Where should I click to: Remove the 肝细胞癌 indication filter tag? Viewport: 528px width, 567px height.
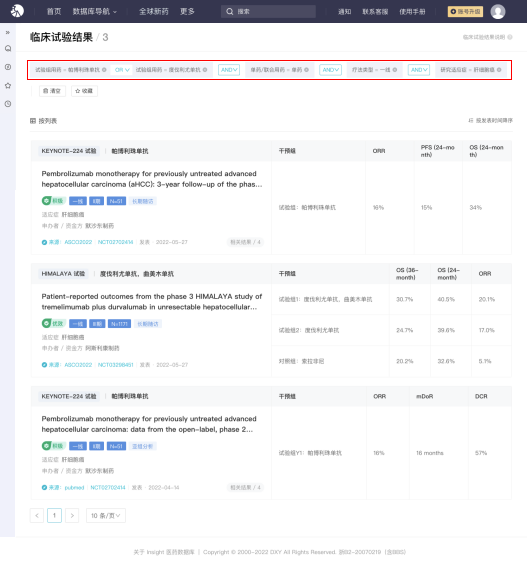point(499,70)
